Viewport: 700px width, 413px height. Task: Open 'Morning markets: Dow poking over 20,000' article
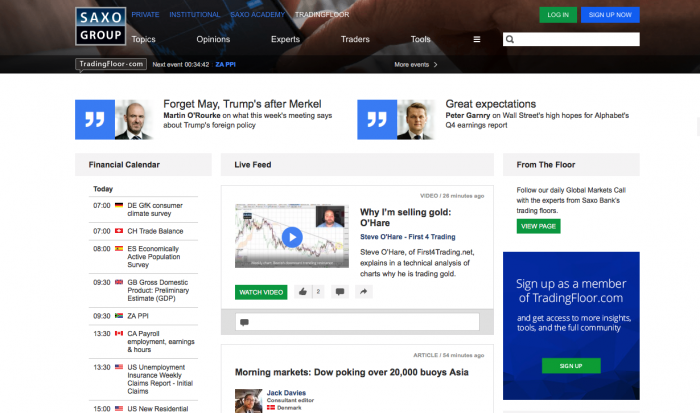click(352, 372)
